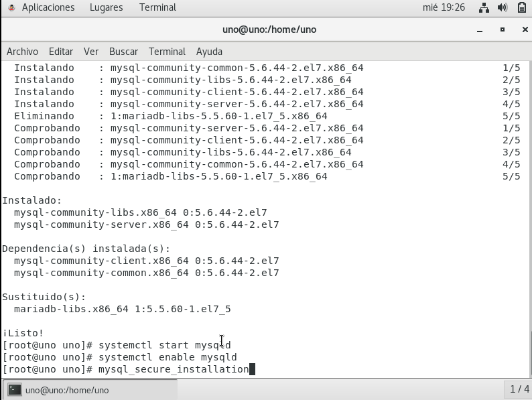Click the mysql_secure_installation command text

tap(174, 369)
